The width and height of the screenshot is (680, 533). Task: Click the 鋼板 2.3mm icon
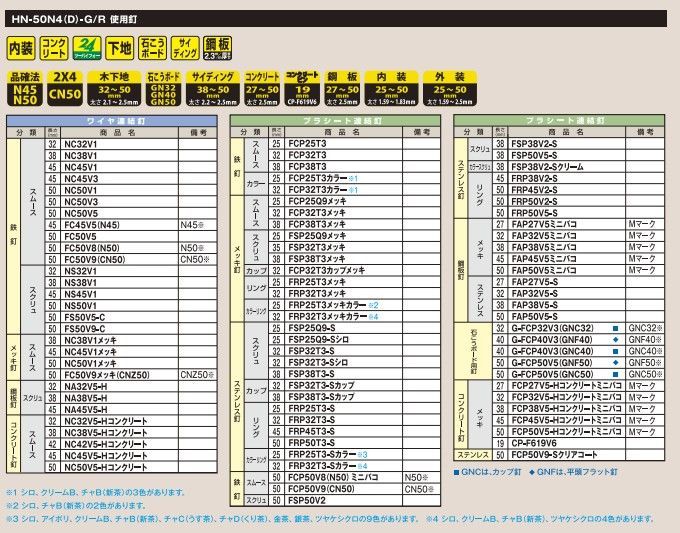219,47
